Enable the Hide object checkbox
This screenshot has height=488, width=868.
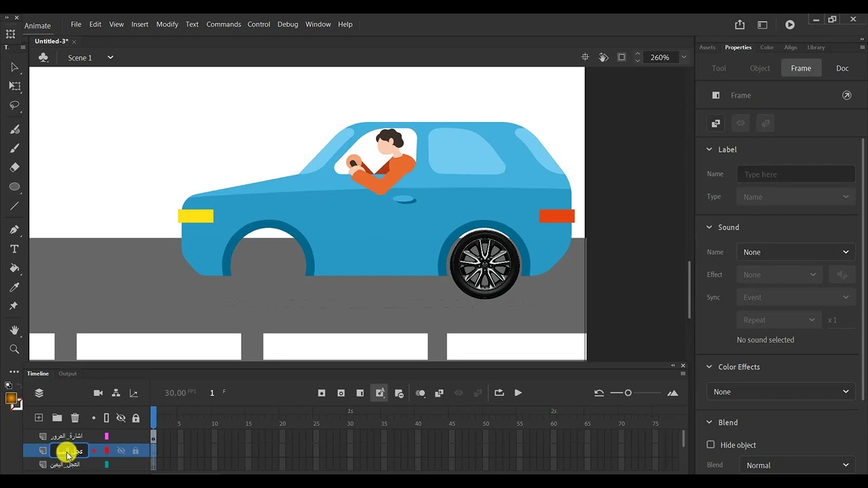tap(711, 445)
